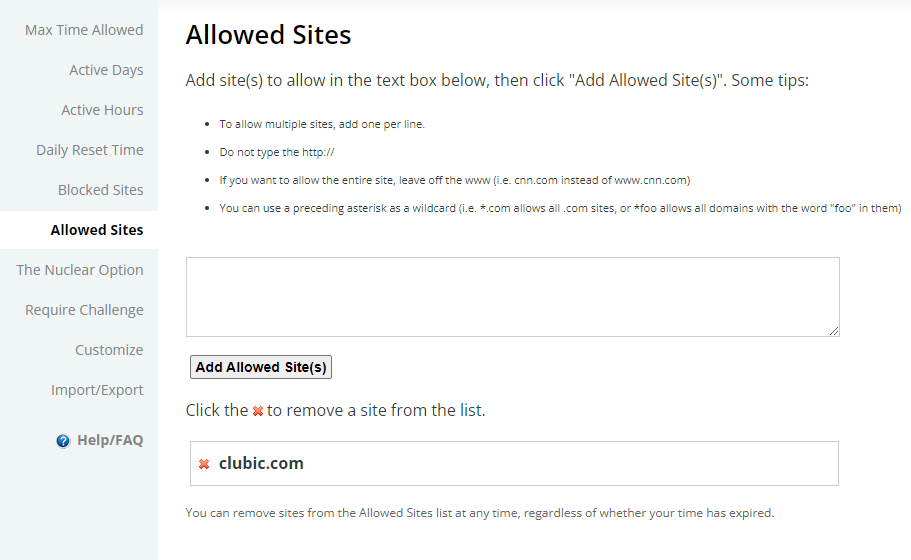Select Daily Reset Time in the sidebar

click(x=89, y=150)
